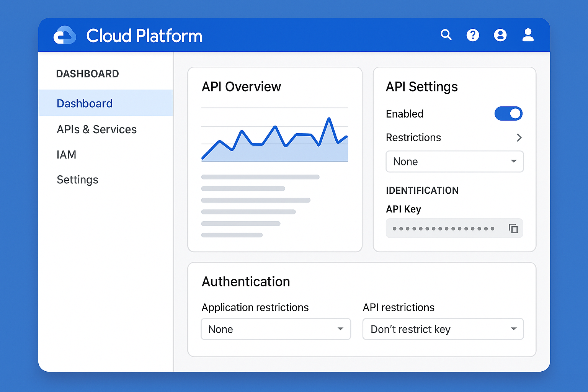Open help via question mark icon

pyautogui.click(x=473, y=35)
